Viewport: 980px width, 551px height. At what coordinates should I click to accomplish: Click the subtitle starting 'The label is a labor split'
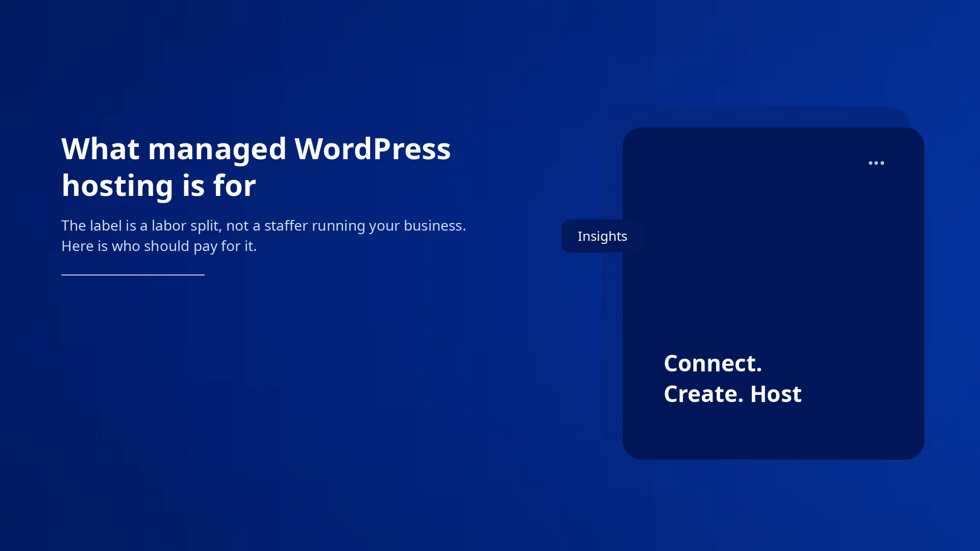click(263, 236)
